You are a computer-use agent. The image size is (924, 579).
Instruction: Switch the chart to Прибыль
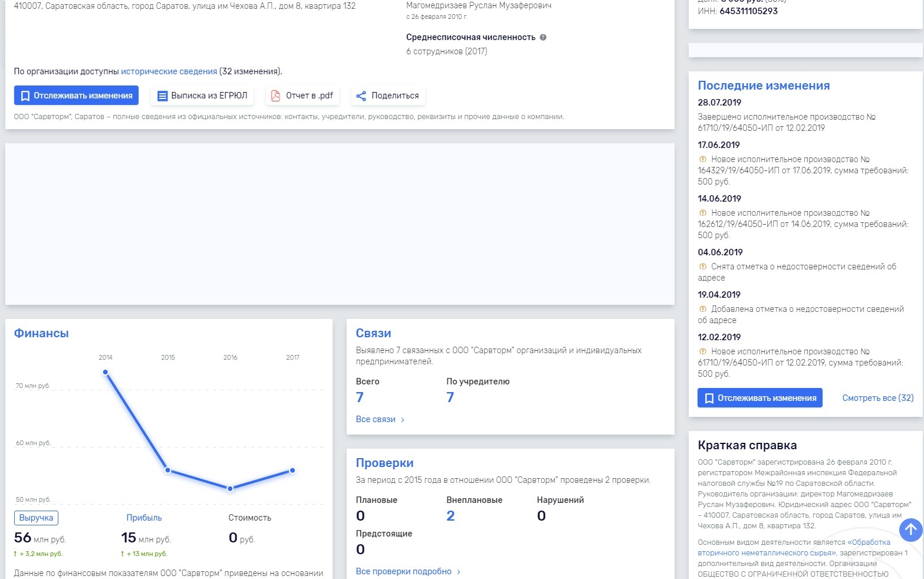click(x=144, y=518)
